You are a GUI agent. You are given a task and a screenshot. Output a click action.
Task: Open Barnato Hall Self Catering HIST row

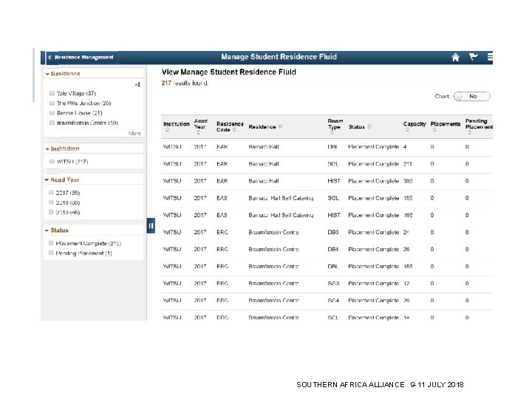pyautogui.click(x=327, y=215)
